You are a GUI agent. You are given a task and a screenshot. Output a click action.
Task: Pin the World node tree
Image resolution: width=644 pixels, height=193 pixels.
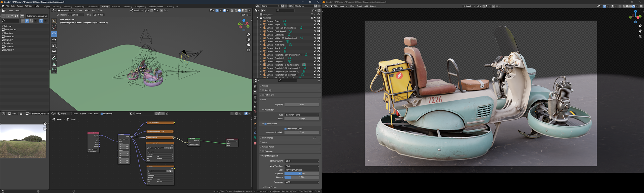[167, 114]
